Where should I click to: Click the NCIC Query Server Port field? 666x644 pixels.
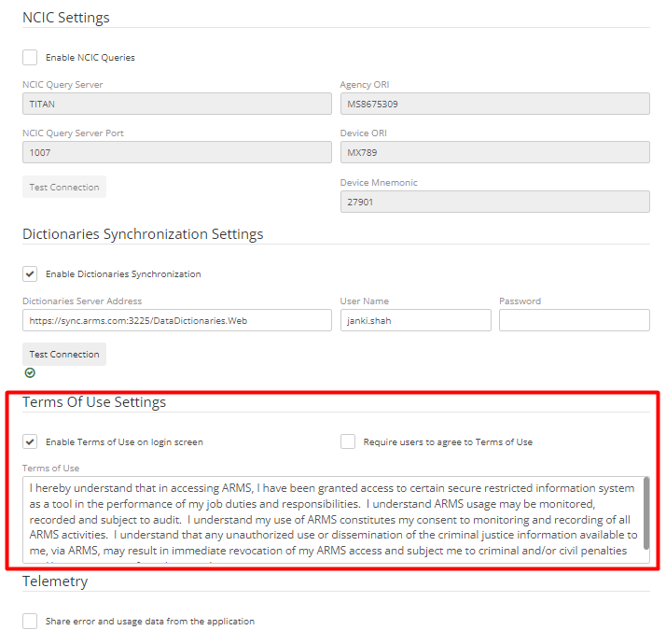coord(177,152)
